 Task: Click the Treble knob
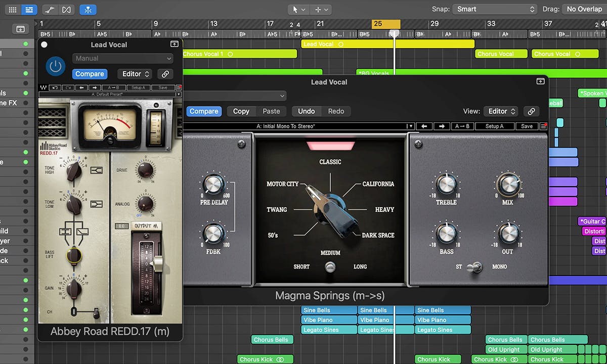tap(447, 184)
